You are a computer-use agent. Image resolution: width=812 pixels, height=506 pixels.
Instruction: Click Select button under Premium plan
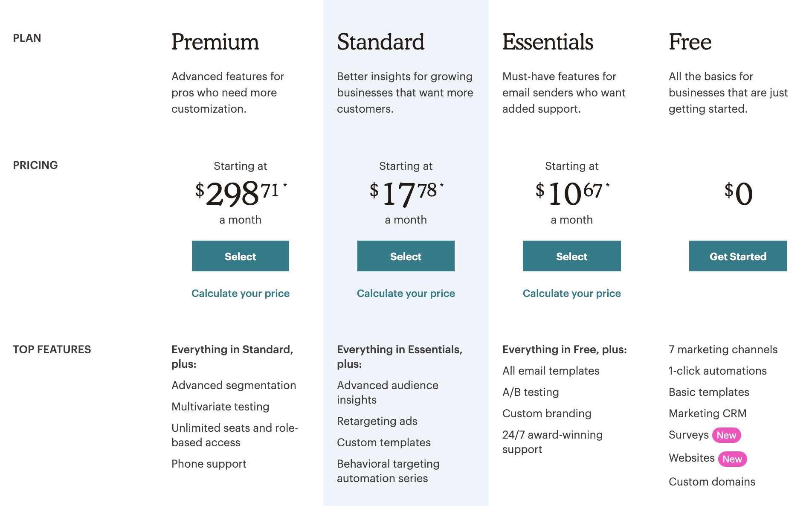pyautogui.click(x=240, y=256)
